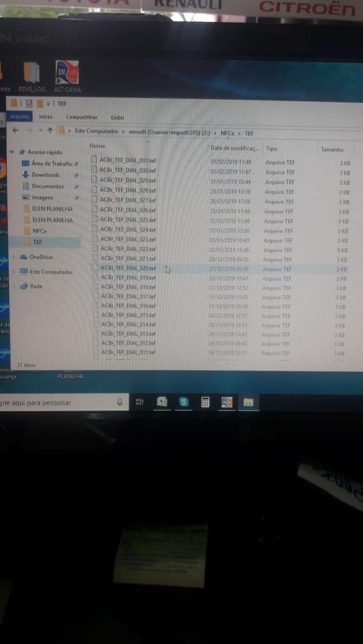Select file ACBr_TEF_DIAL_031.tef

tap(127, 160)
